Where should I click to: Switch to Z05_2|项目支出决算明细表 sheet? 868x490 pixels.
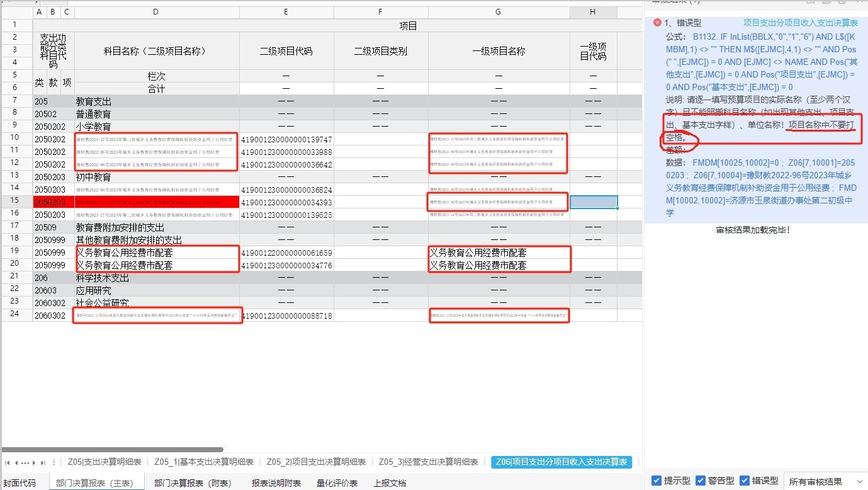point(316,462)
